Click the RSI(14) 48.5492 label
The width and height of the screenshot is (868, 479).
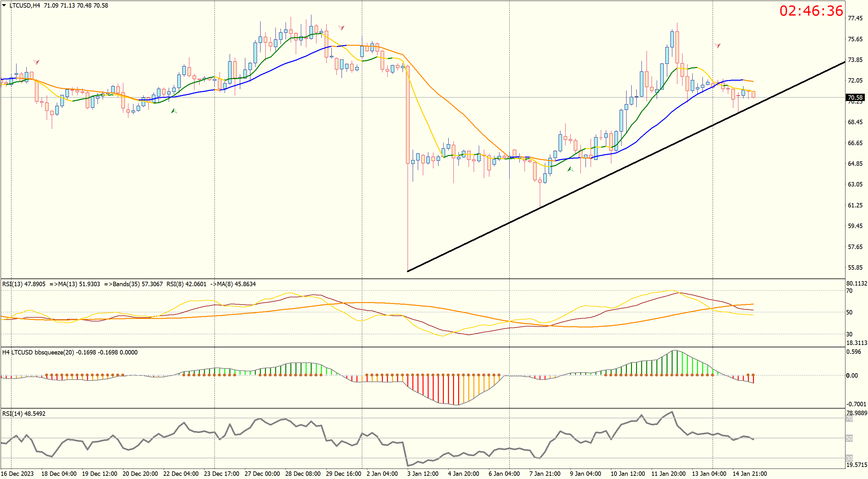[x=24, y=414]
